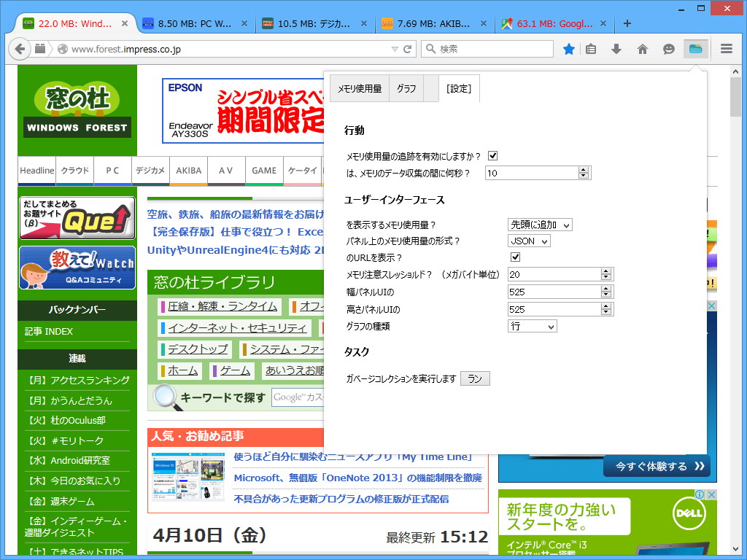Image resolution: width=747 pixels, height=560 pixels.
Task: Run garbage collection with the ラン button
Action: tap(475, 378)
